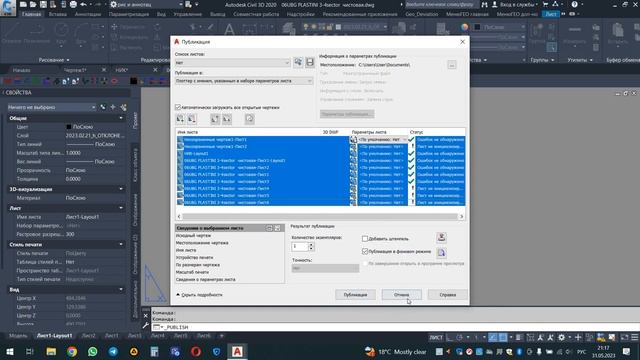
Task: Toggle the PICKADD icon in Properties panel
Action: click(x=103, y=107)
